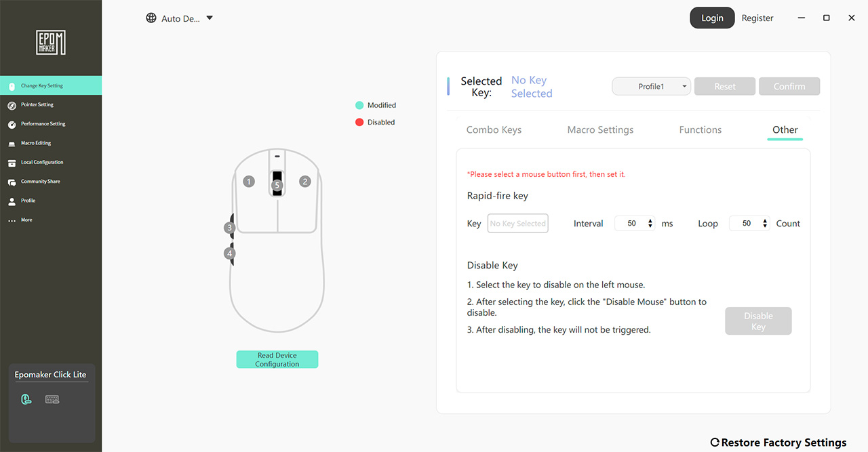Select the mouse device icon under Click Lite

coord(26,399)
